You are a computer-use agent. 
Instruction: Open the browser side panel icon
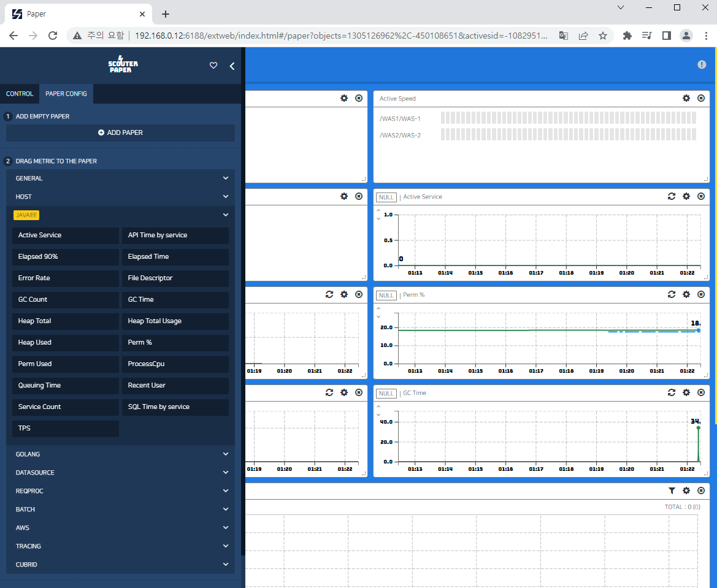point(666,36)
